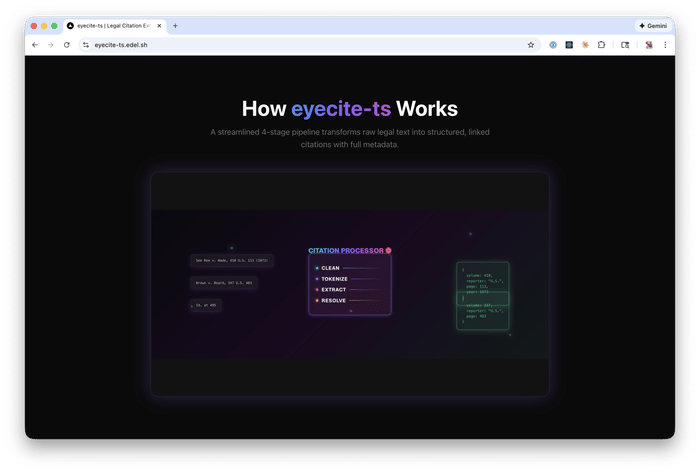The height and width of the screenshot is (472, 700).
Task: Click the browser back arrow
Action: coord(35,45)
